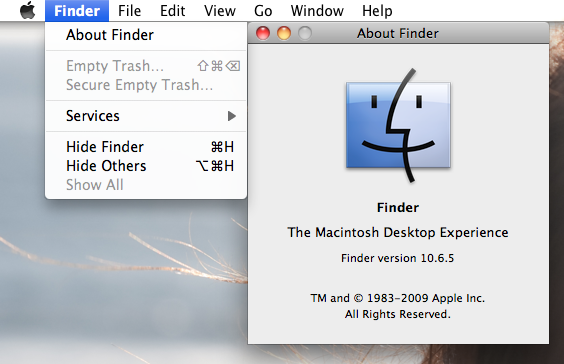Open the Go menu

(263, 11)
